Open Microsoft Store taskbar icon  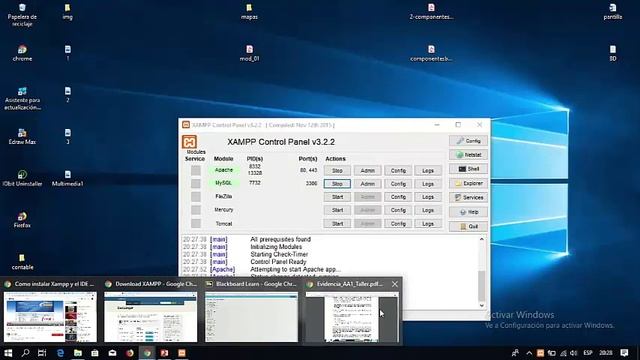click(x=95, y=353)
